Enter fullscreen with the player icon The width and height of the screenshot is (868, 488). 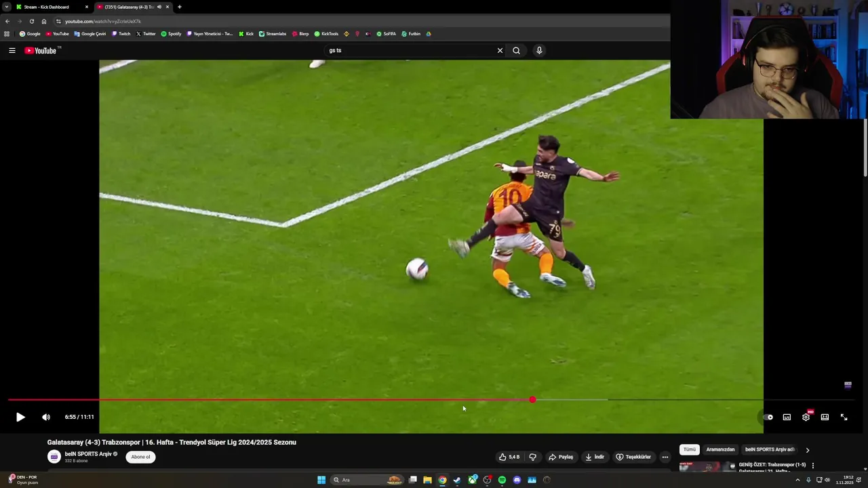844,417
